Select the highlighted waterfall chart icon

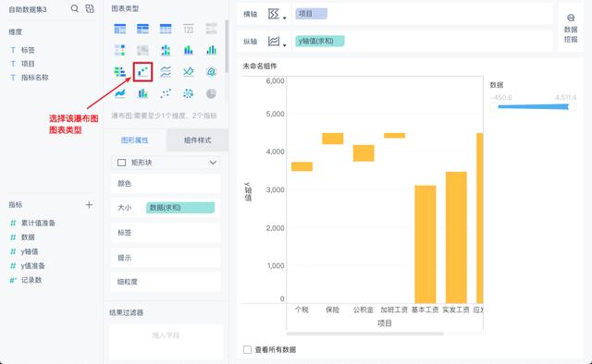pos(142,72)
